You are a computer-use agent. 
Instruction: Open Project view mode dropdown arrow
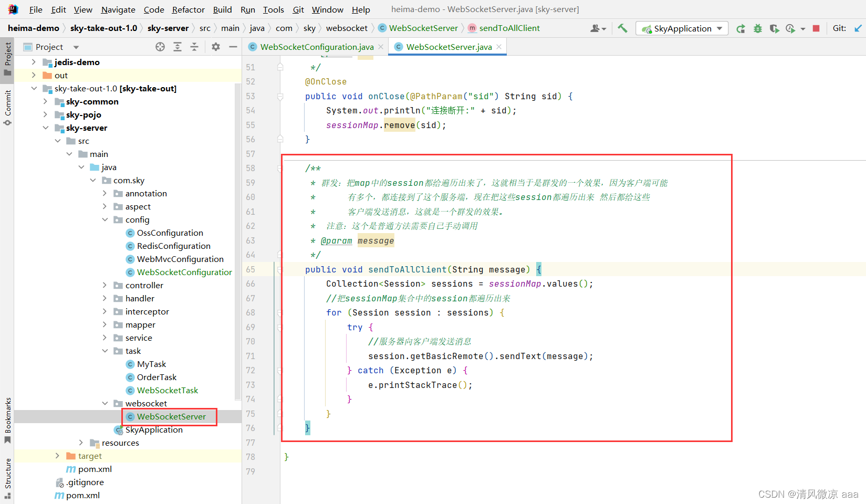(x=76, y=47)
